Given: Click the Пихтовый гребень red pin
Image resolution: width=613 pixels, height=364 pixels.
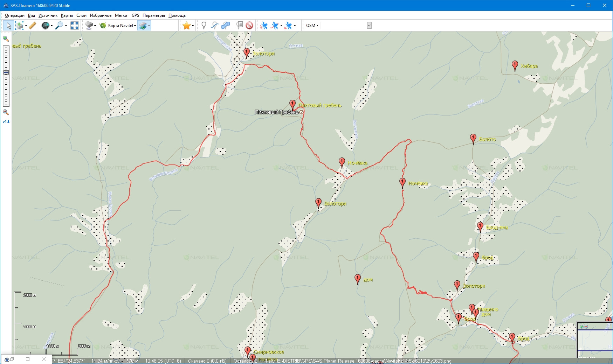Looking at the screenshot, I should click(x=292, y=105).
